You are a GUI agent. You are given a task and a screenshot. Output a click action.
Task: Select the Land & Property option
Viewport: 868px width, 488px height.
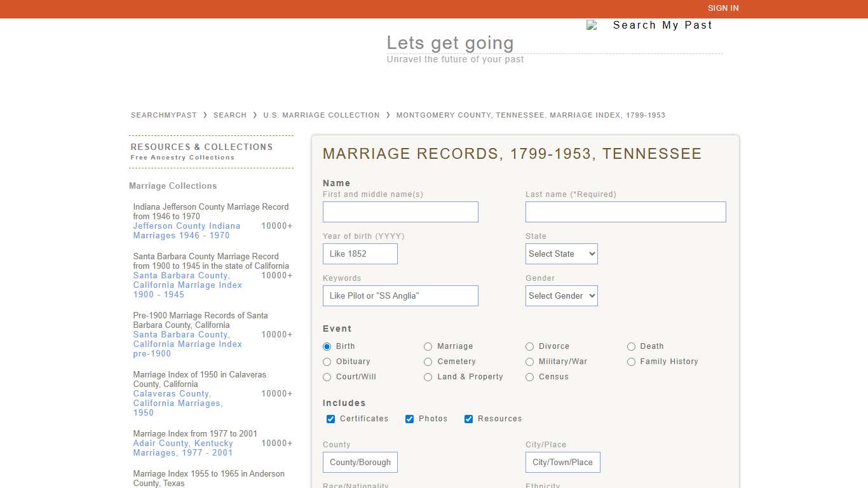point(428,377)
